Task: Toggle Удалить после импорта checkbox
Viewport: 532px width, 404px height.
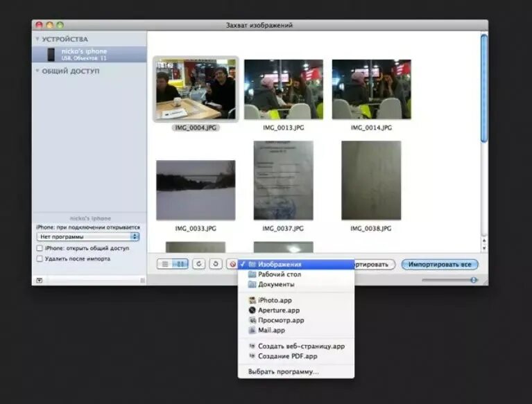Action: click(x=40, y=258)
